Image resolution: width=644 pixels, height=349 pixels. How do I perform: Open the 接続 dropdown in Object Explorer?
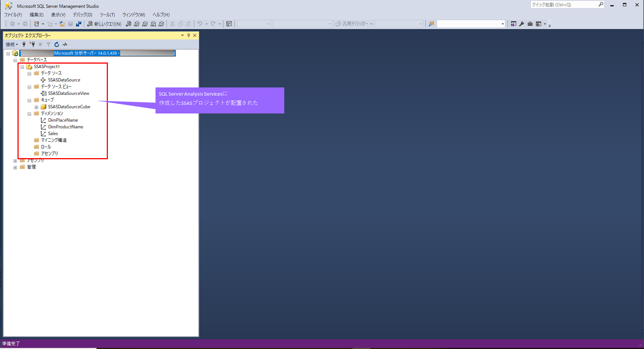(12, 44)
